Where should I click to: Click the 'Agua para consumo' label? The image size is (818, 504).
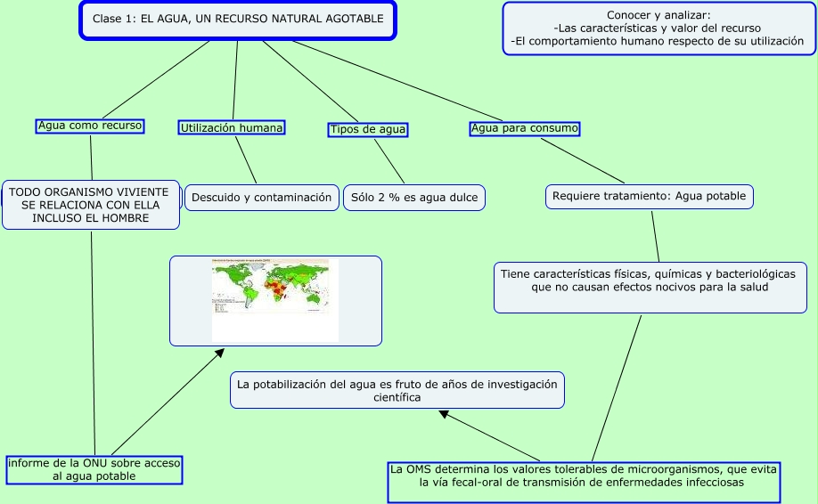[525, 128]
